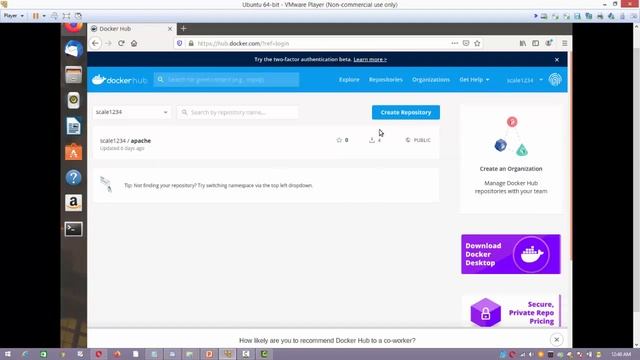Open the Repositories nav item
This screenshot has width=640, height=360.
click(386, 80)
